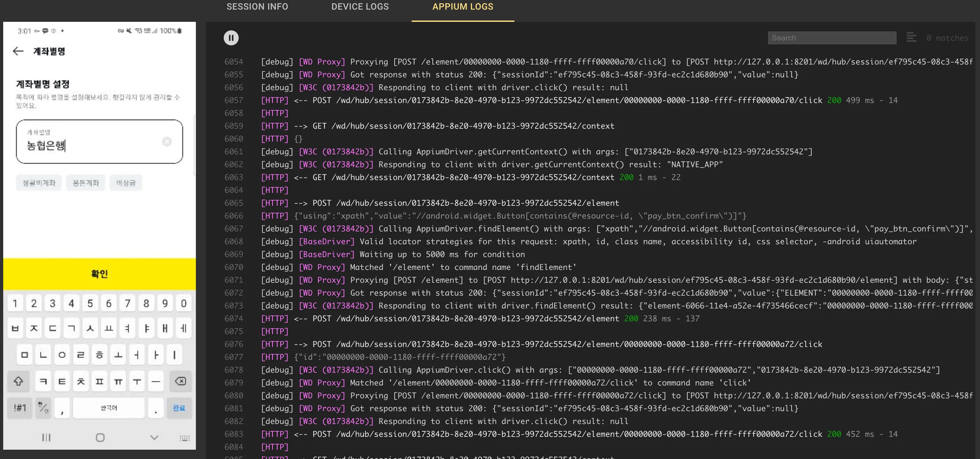Select the 생활비계좌 suggestion chip

point(39,183)
